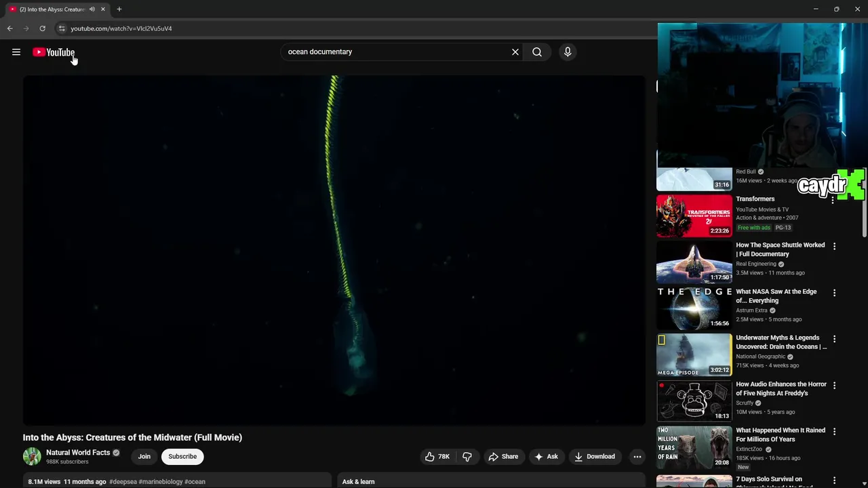Go to YouTube home via logo
The image size is (868, 488).
(x=54, y=52)
